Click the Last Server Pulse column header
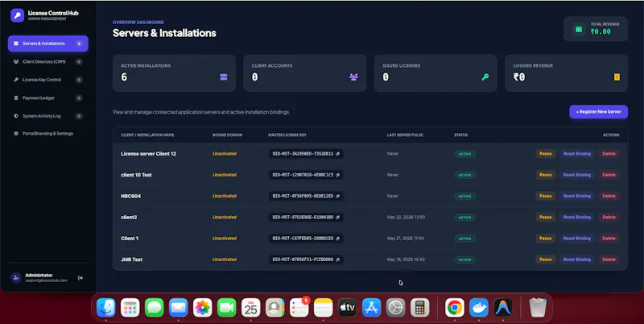Viewport: 644px width, 324px height. pos(405,135)
